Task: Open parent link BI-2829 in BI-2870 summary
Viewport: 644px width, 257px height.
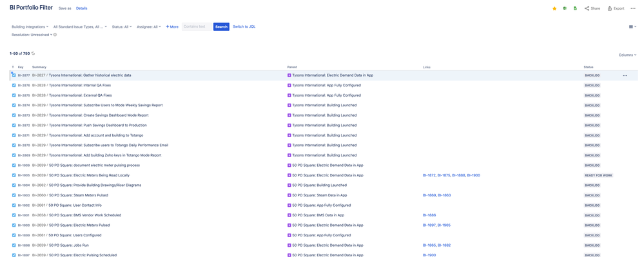Action: coord(39,146)
